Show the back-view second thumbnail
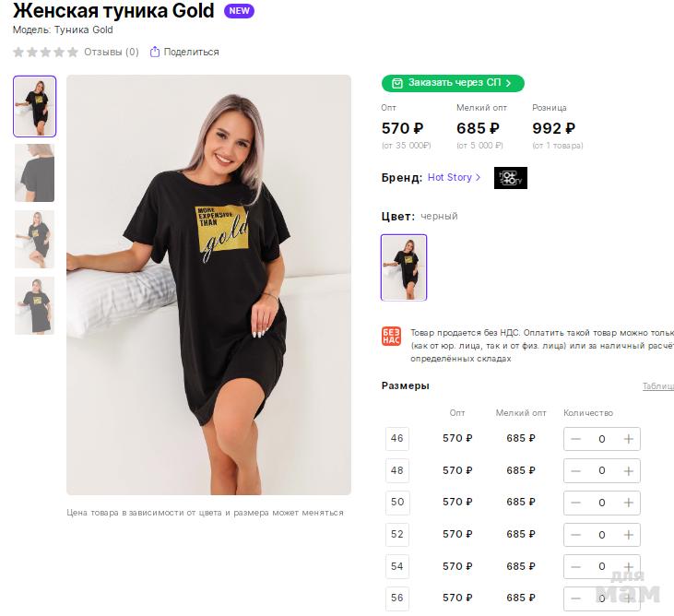674x616 pixels. tap(35, 172)
